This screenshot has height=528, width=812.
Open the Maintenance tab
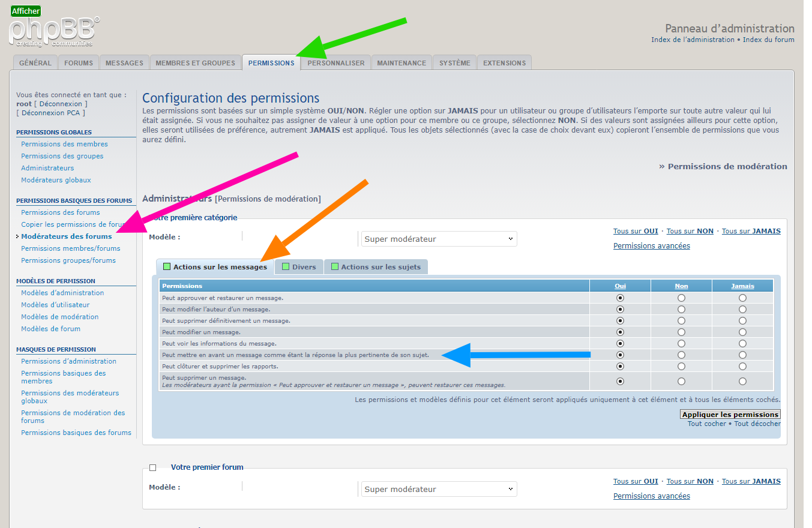click(401, 63)
